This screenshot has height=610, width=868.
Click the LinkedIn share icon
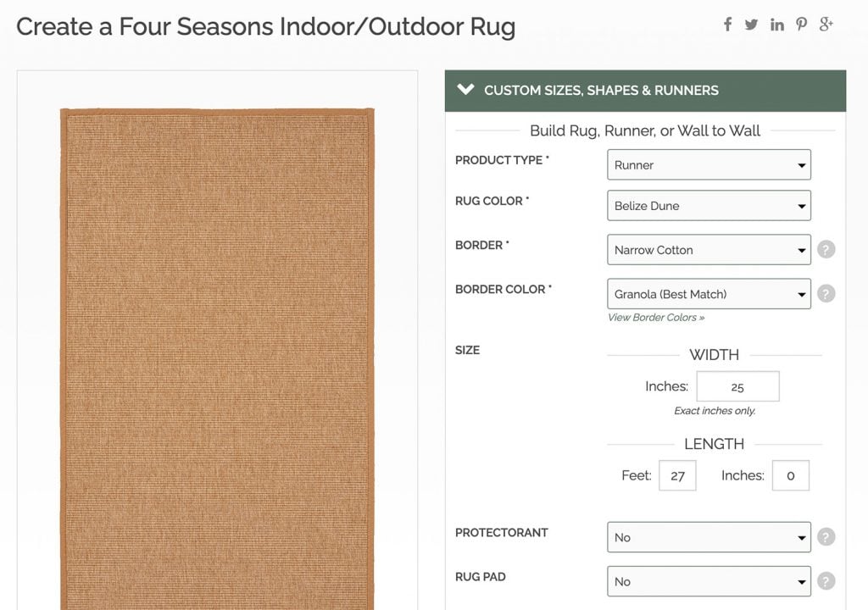[x=776, y=25]
